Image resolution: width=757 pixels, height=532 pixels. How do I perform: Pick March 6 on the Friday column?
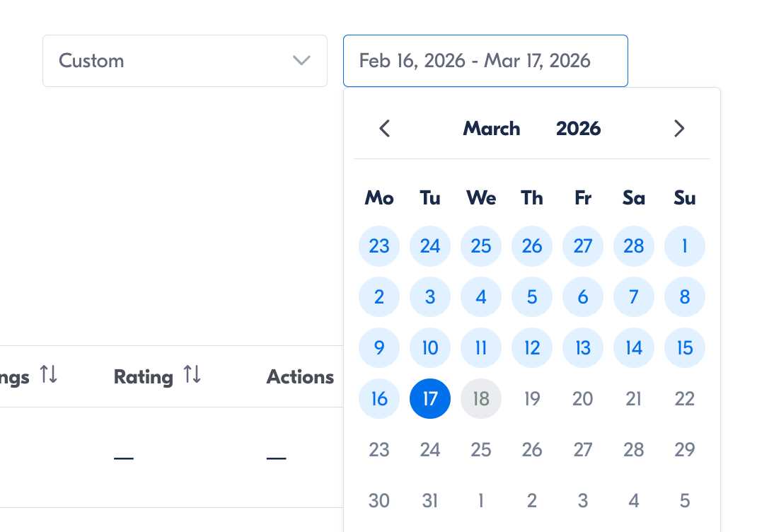[583, 297]
